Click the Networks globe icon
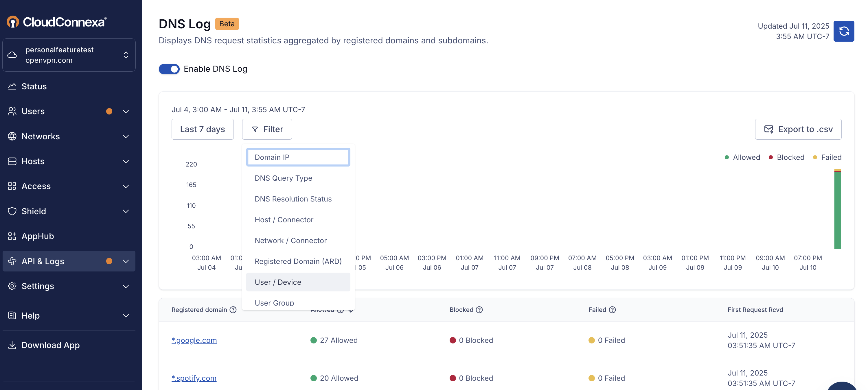868x390 pixels. 12,136
